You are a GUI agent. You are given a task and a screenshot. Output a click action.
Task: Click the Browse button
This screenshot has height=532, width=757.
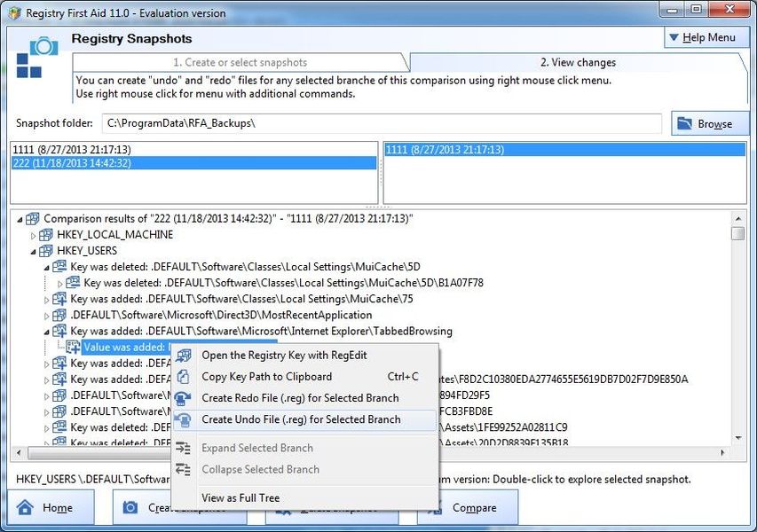pos(709,123)
